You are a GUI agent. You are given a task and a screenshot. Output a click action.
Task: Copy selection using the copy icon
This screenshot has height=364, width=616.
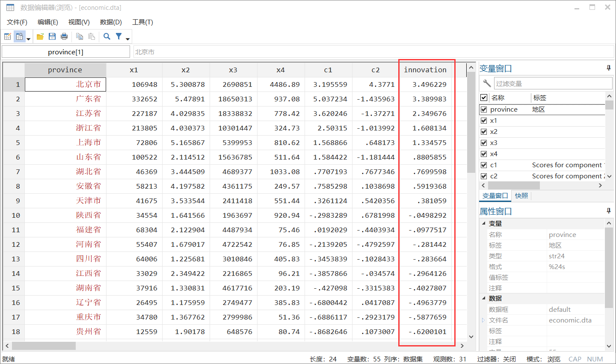(x=80, y=37)
